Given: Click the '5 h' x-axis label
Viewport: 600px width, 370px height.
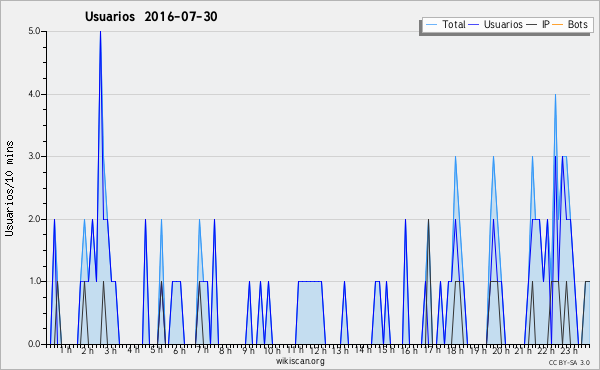Looking at the screenshot, I should [x=156, y=350].
